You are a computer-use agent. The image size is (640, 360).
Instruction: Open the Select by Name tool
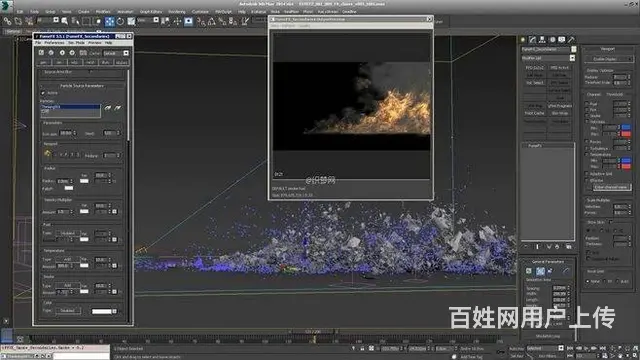[x=76, y=21]
